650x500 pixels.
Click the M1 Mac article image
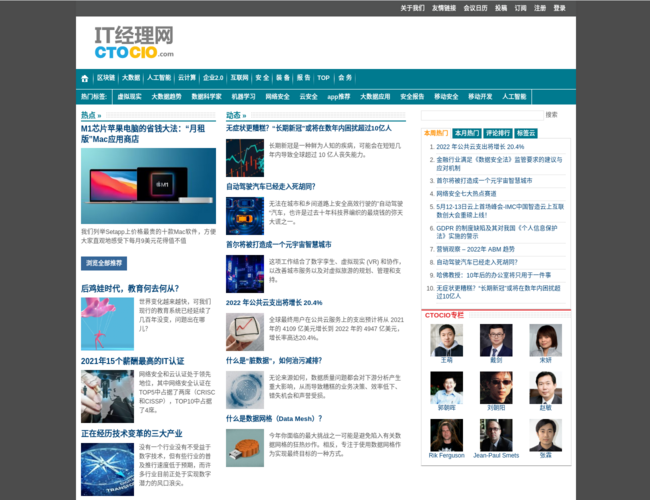click(148, 186)
